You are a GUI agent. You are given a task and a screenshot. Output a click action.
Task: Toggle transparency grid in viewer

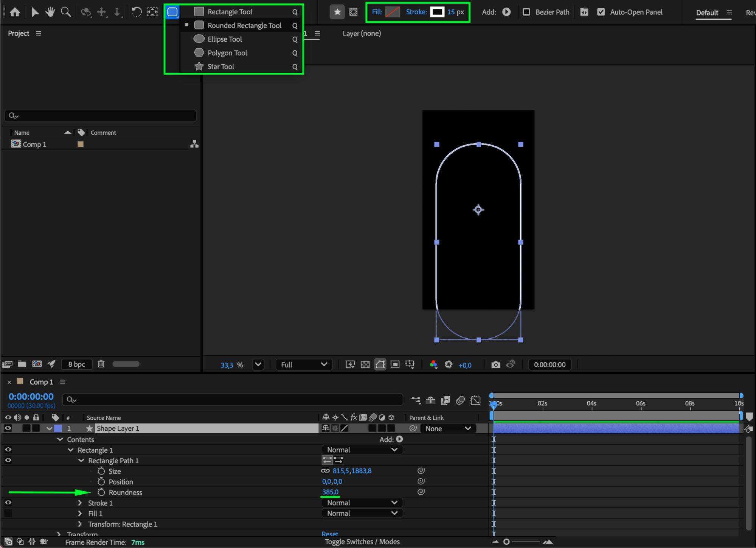click(365, 364)
